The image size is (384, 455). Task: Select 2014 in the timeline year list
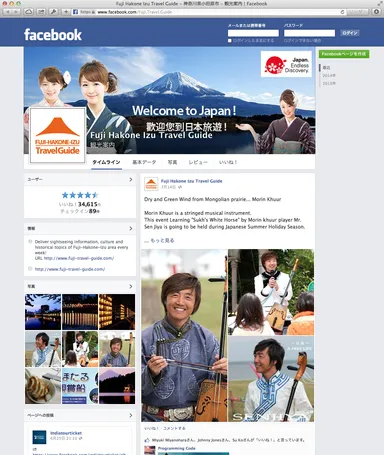point(329,76)
